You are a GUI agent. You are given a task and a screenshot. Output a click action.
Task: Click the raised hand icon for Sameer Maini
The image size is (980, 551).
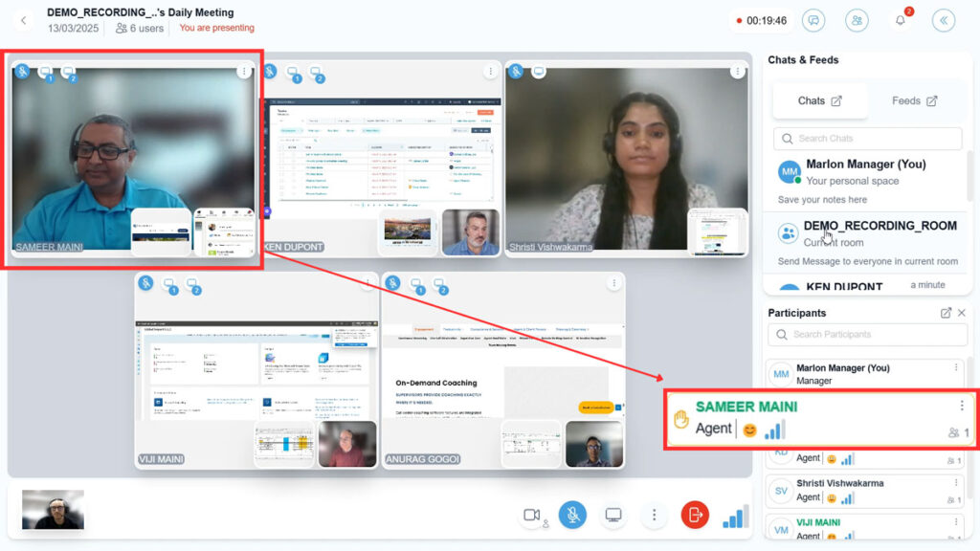coord(681,420)
